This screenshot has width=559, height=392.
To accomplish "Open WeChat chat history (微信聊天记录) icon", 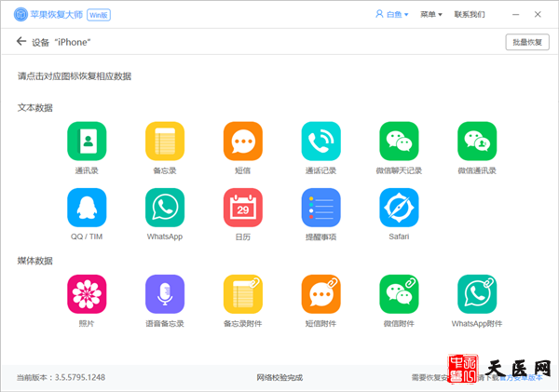I will click(x=399, y=142).
